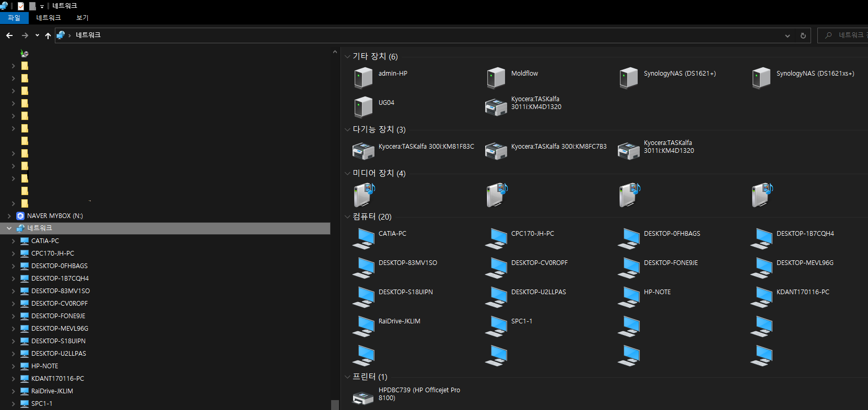Image resolution: width=868 pixels, height=410 pixels.
Task: Select Kyocera TASKalfa 300i KM81F83C printer icon
Action: tap(363, 151)
